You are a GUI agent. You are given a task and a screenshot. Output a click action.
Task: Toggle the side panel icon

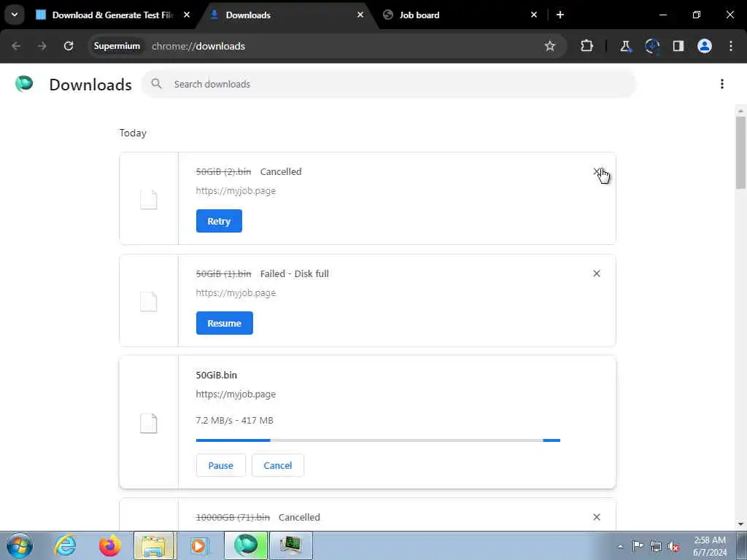678,46
